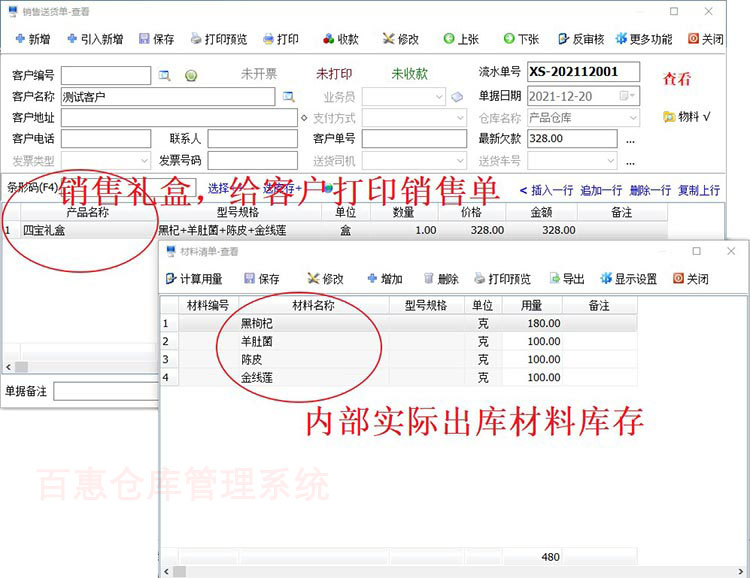
Task: Click 客户单号 input field
Action: click(x=414, y=139)
